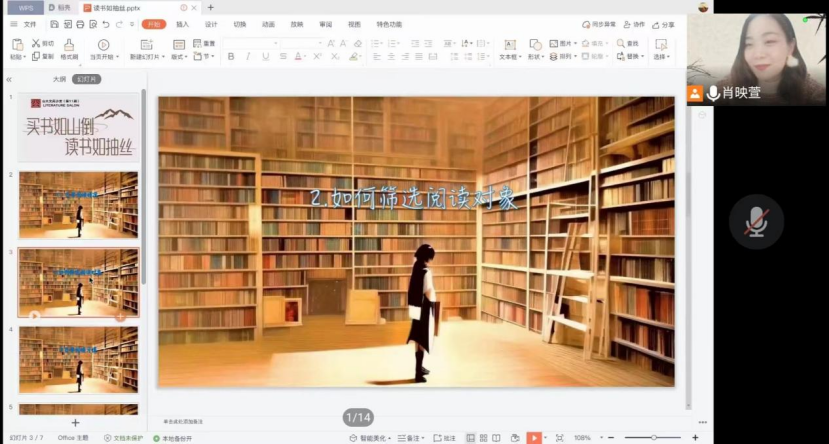The width and height of the screenshot is (829, 444).
Task: Click the Collaborate (协作) button
Action: click(x=634, y=24)
